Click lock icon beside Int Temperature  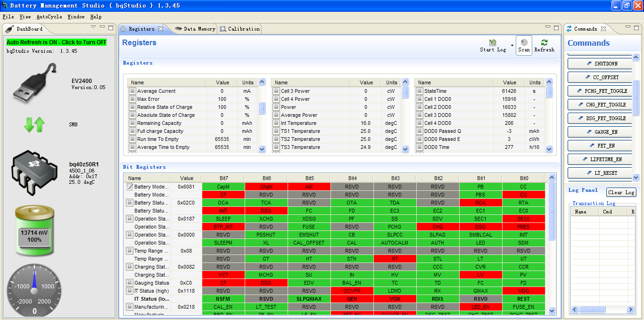tap(276, 123)
